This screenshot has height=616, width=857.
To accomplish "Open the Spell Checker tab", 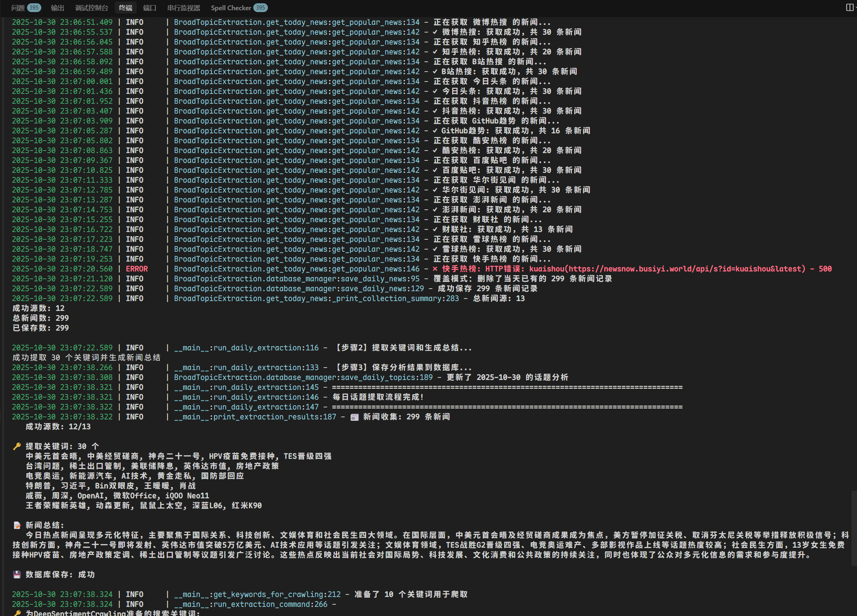I will point(231,8).
